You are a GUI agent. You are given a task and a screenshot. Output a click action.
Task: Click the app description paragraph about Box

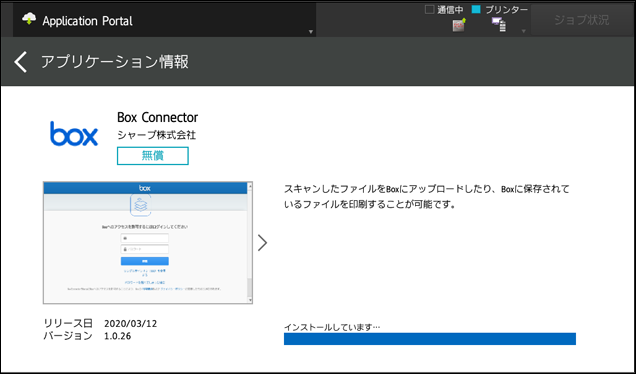click(x=427, y=197)
